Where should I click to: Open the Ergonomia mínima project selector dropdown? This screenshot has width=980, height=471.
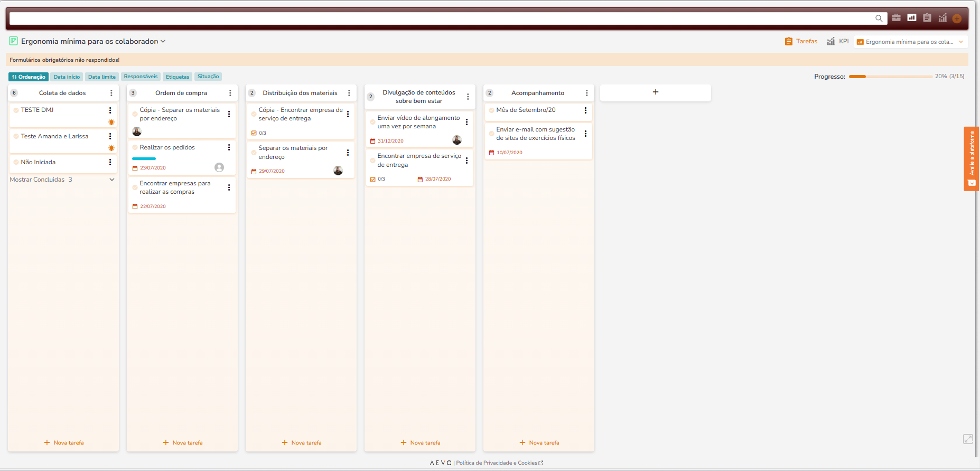click(911, 42)
